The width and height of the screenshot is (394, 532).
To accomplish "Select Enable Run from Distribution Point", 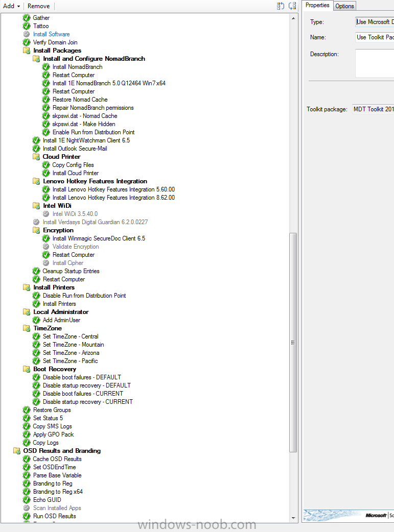I will [94, 132].
